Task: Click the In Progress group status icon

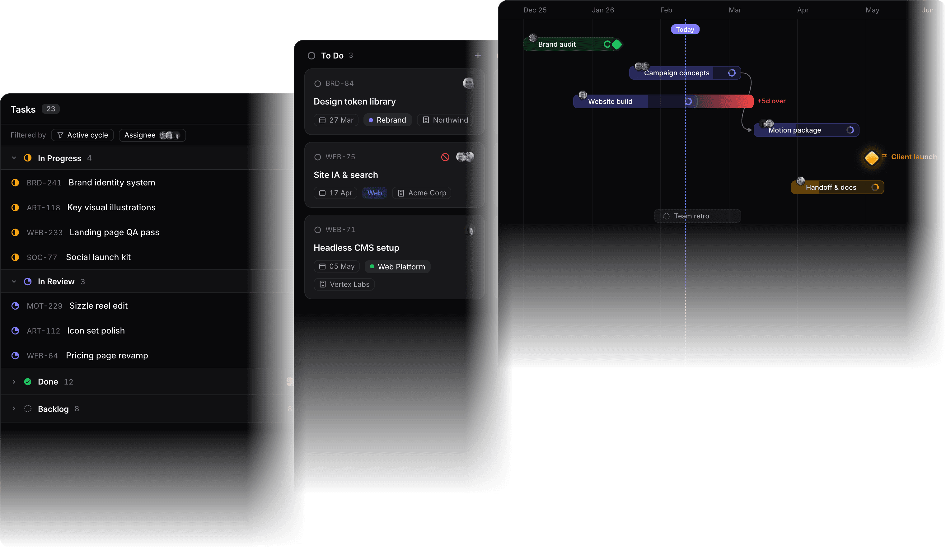Action: point(28,158)
